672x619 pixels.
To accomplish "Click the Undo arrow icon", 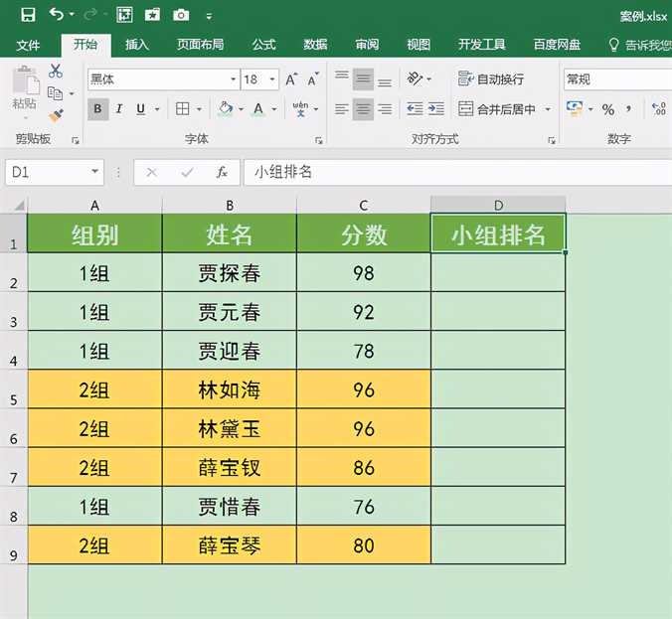I will click(56, 15).
